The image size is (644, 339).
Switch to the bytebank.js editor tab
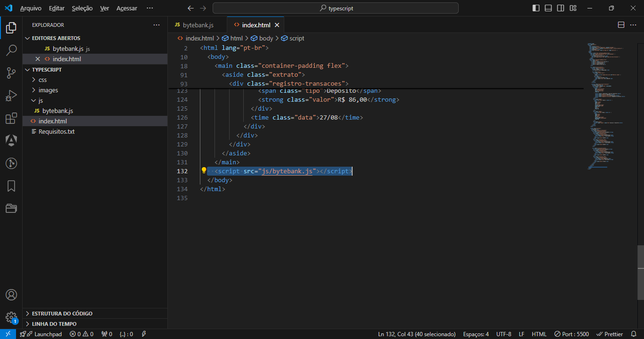coord(197,25)
